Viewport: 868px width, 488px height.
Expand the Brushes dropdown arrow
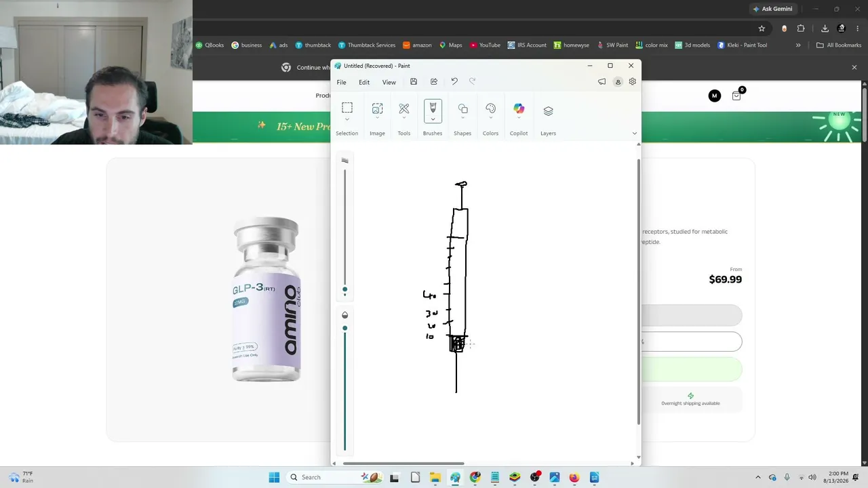(433, 119)
